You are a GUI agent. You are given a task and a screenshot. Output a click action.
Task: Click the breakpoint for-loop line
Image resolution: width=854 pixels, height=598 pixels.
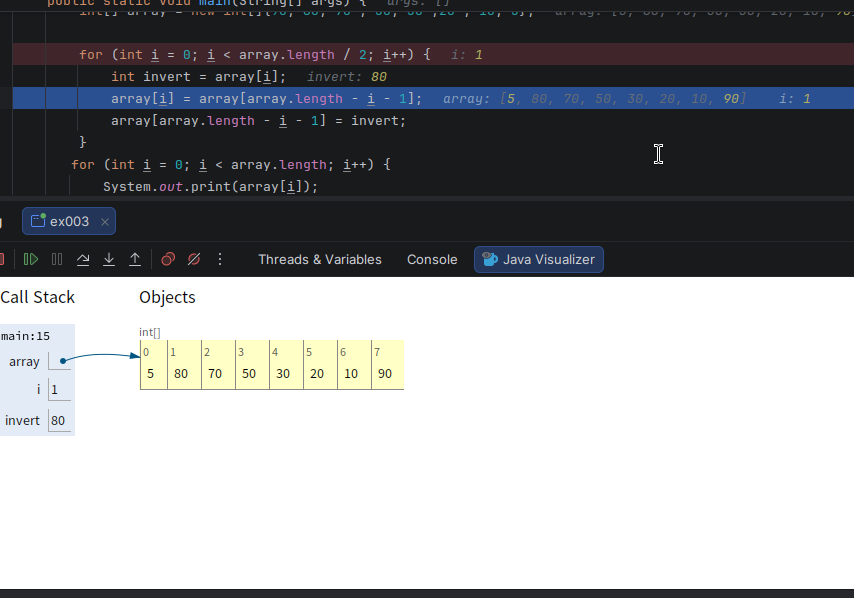click(433, 54)
